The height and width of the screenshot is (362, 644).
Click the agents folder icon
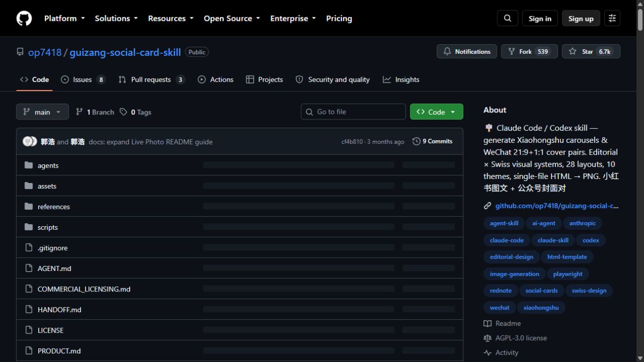29,165
